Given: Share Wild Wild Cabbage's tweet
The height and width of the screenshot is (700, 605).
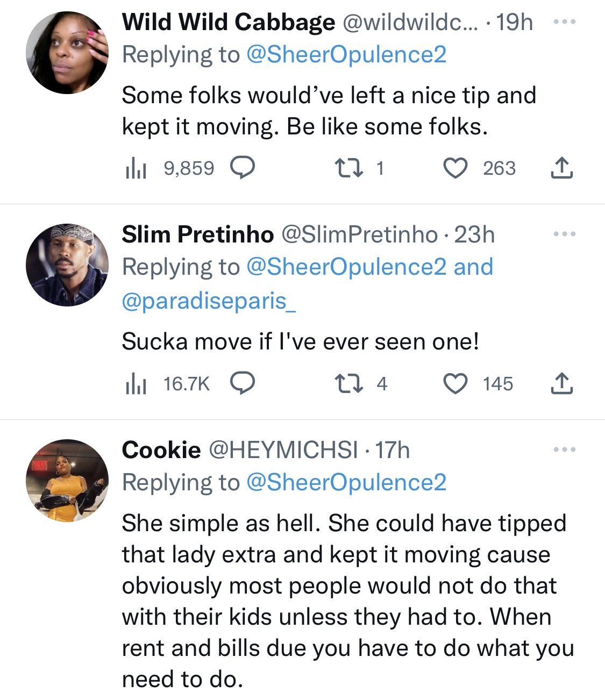Looking at the screenshot, I should pos(561,168).
